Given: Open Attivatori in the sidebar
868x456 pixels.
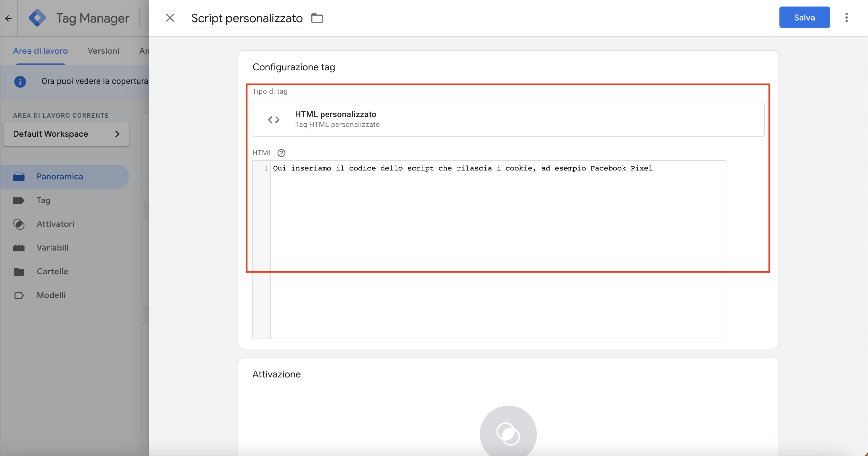Looking at the screenshot, I should tap(55, 224).
